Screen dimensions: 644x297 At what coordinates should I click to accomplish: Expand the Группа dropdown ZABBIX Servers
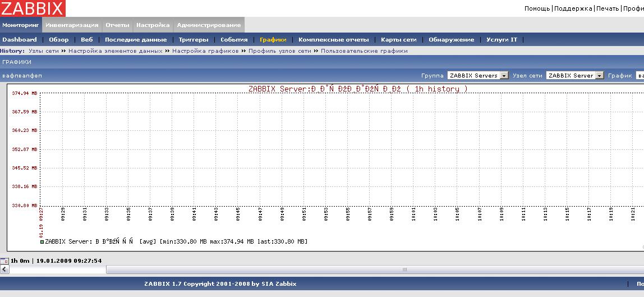[478, 76]
